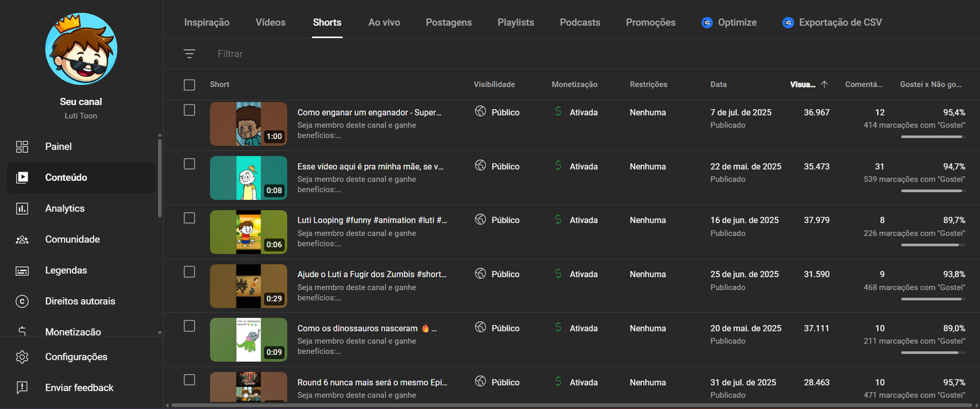Click dollar icon for Luti Looping row
Viewport: 980px width, 409px height.
pos(558,220)
